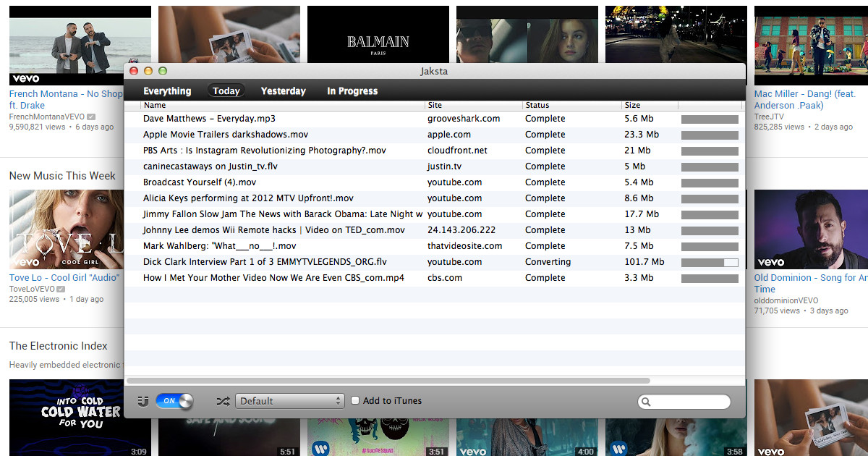The height and width of the screenshot is (456, 868).
Task: Select Johnny Lee demos Wii Remote hacks row
Action: pyautogui.click(x=434, y=230)
